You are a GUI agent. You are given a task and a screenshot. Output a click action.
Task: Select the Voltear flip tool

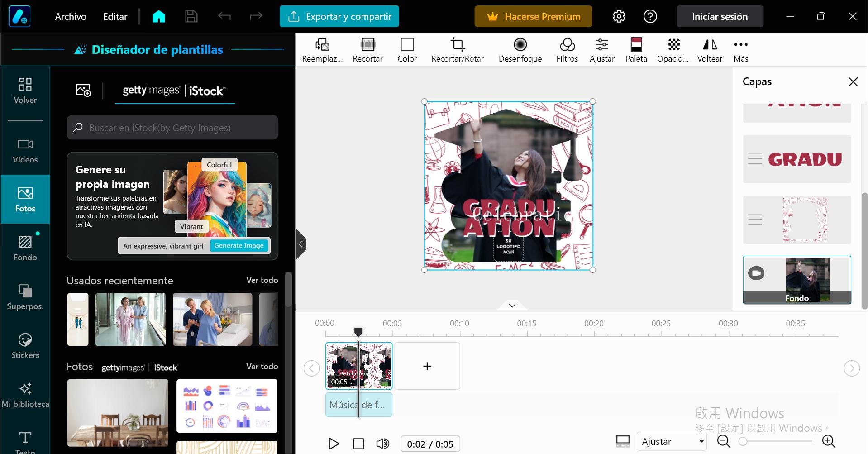(710, 50)
